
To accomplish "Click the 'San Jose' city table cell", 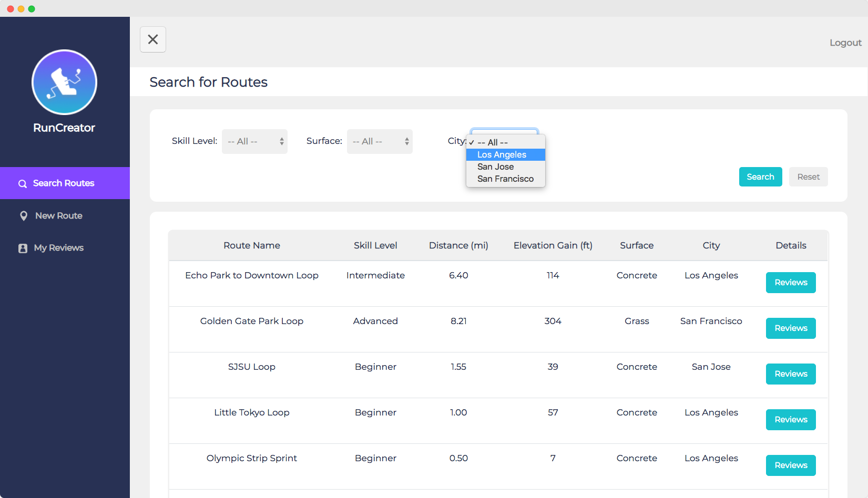I will (711, 367).
